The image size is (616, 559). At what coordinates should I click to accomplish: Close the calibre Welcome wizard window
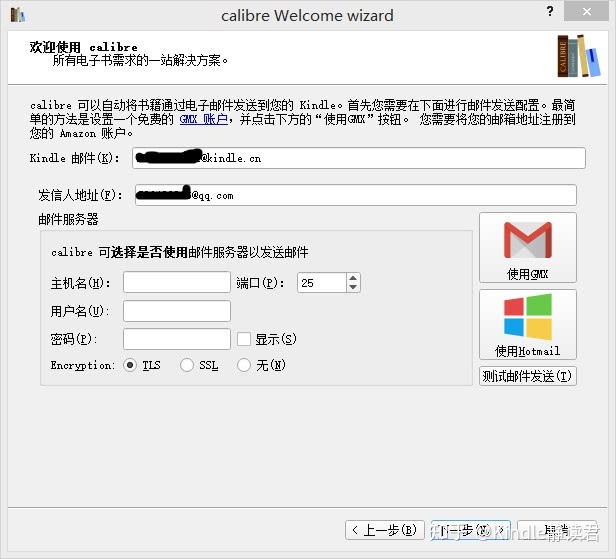pos(587,11)
